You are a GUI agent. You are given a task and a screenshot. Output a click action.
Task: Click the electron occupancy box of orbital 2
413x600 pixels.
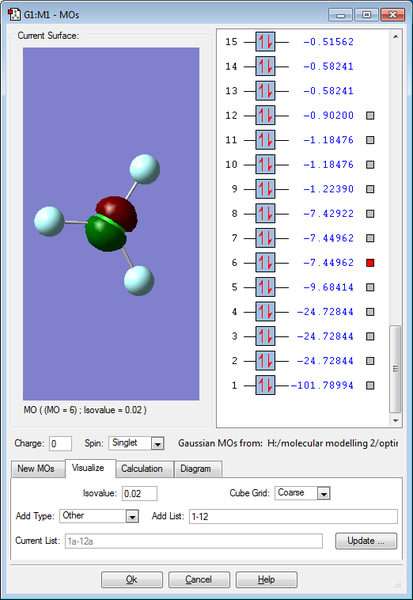pyautogui.click(x=265, y=361)
